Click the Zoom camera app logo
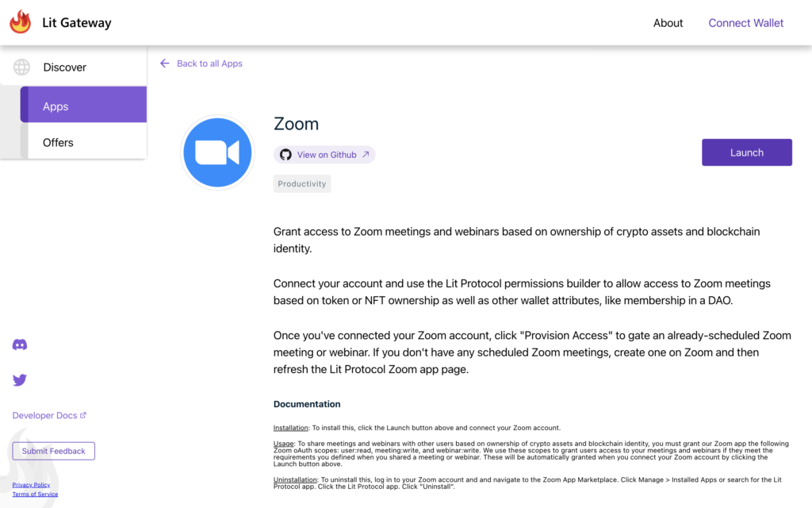This screenshot has height=508, width=812. 217,153
